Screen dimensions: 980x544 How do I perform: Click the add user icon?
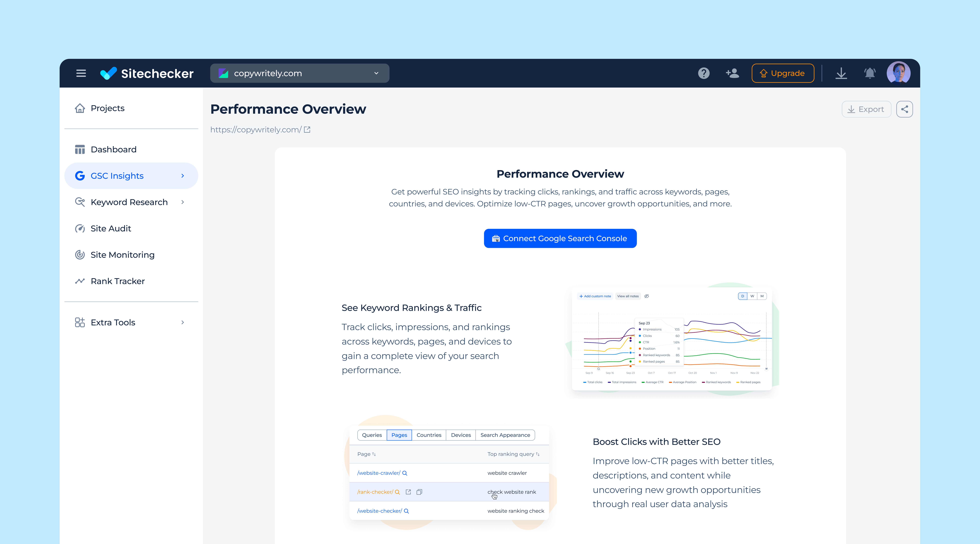732,73
